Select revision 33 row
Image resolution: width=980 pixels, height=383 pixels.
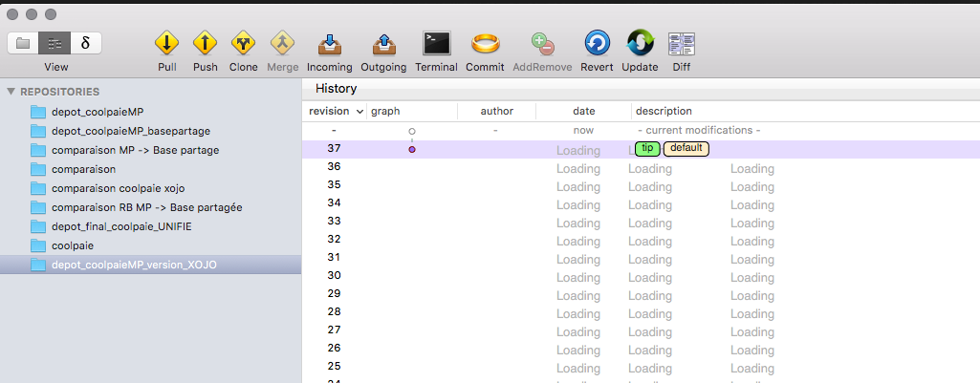click(641, 222)
